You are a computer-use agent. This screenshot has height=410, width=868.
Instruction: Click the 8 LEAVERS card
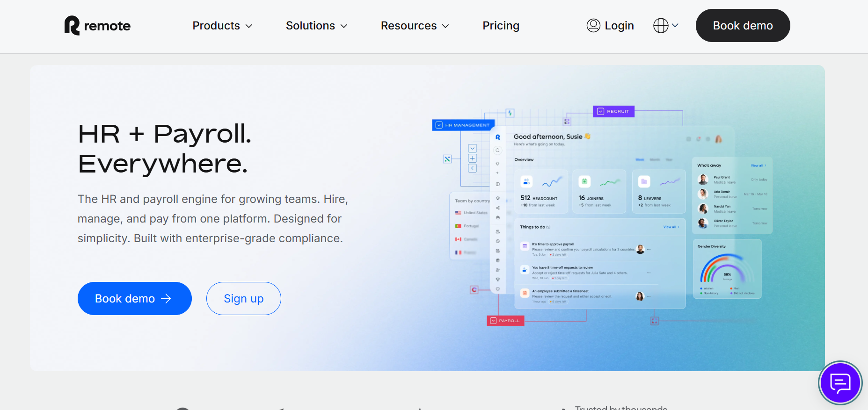659,192
